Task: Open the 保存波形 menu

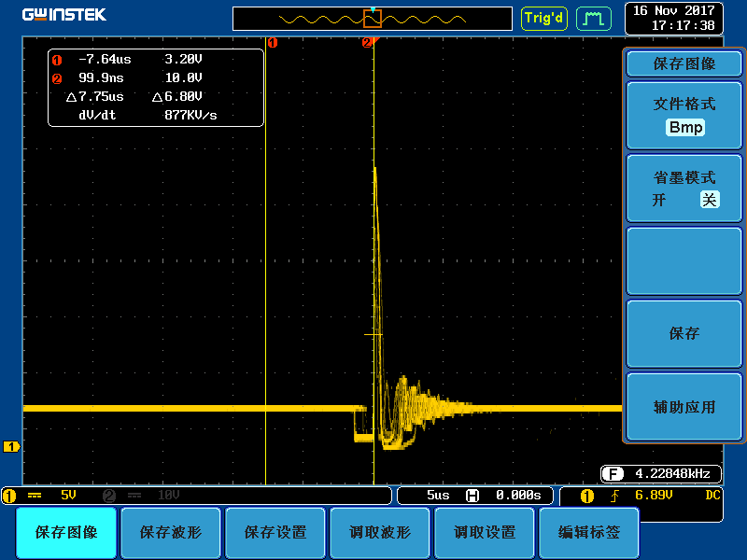Action: [x=171, y=532]
